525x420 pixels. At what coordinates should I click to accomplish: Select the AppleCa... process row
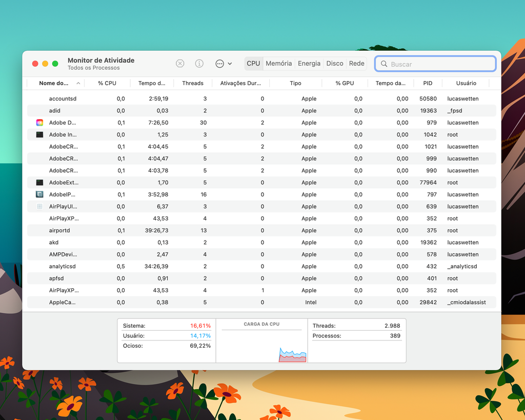[261, 302]
